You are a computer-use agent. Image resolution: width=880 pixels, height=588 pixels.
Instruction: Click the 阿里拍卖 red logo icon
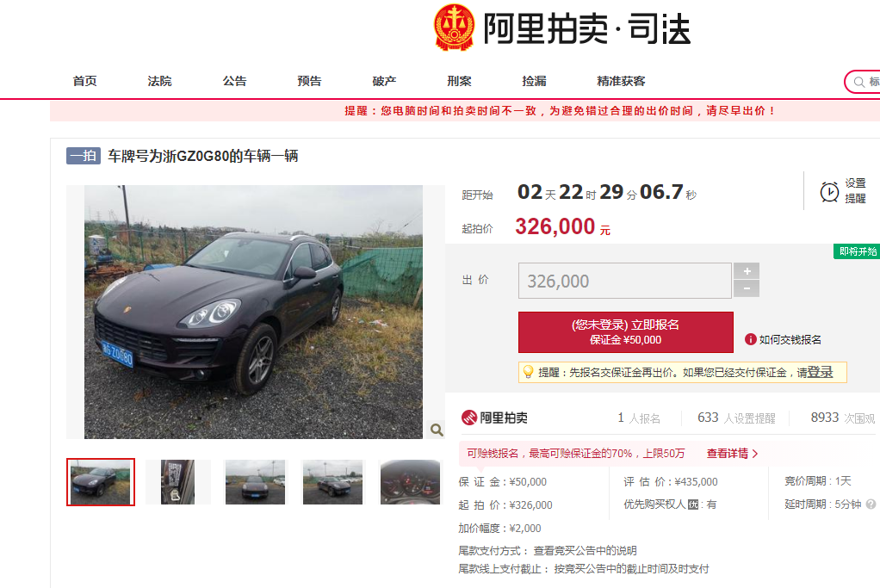coord(468,418)
